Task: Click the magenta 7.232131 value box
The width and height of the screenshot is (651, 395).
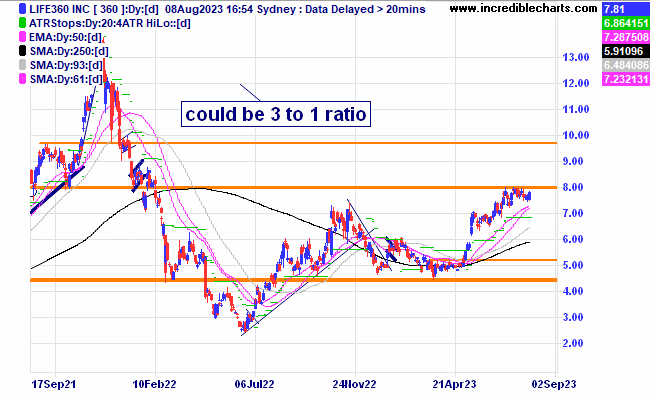Action: (x=626, y=79)
